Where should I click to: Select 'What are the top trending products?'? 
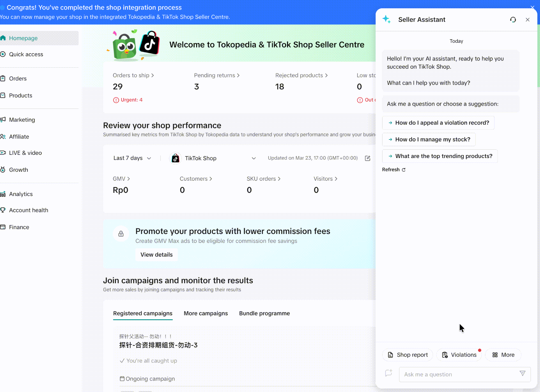440,156
